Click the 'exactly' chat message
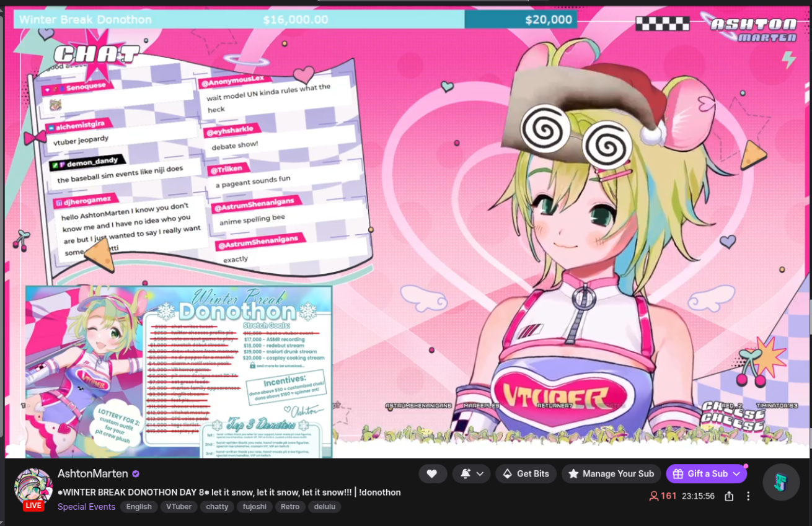This screenshot has height=526, width=812. tap(236, 259)
